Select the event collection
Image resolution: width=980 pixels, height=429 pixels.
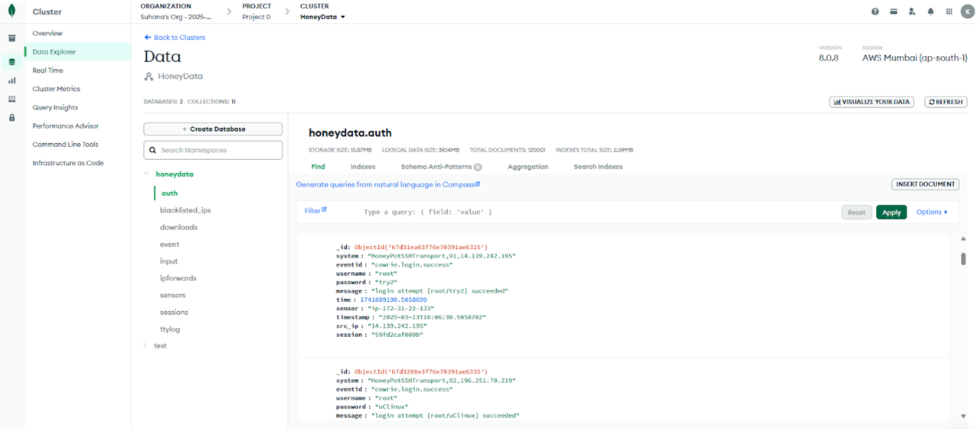[169, 244]
